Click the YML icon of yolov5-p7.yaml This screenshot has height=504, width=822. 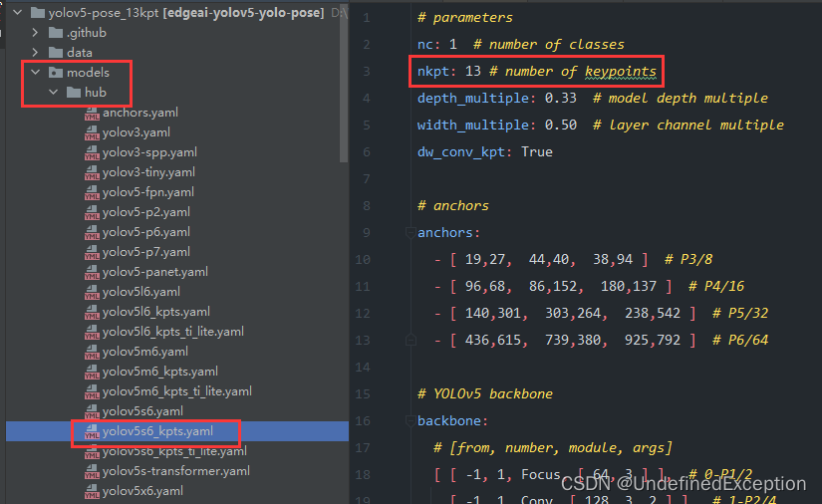tap(92, 252)
